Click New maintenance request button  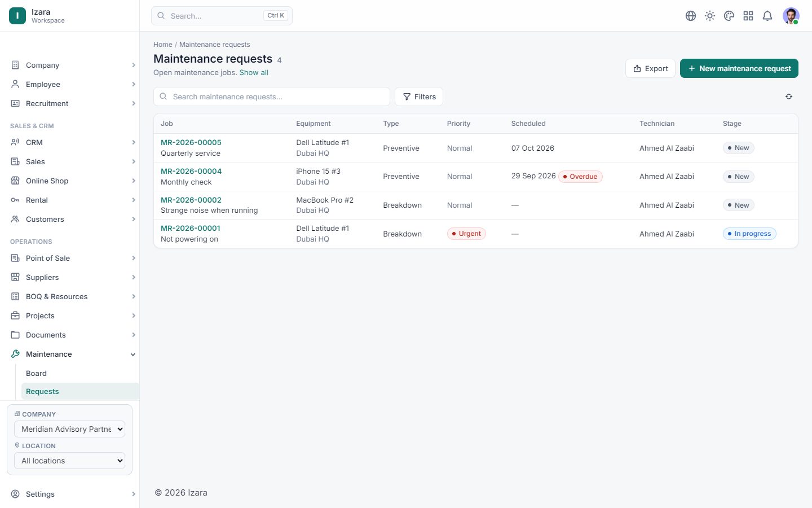pyautogui.click(x=739, y=68)
